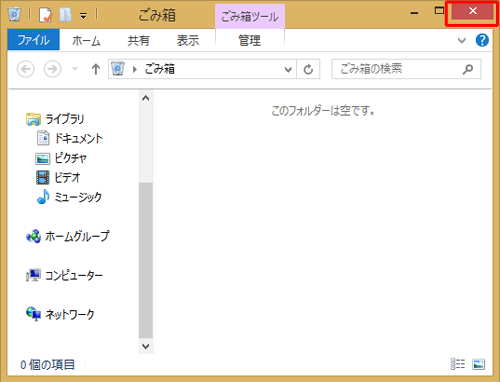Click the New Folder quick access icon
Viewport: 500px width, 382px height.
[65, 15]
